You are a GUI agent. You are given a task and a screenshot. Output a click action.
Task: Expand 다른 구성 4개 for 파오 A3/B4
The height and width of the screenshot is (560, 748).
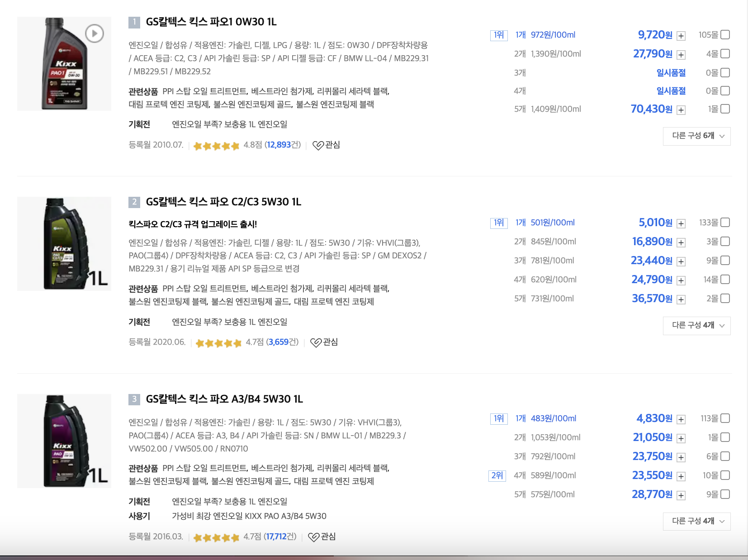pos(696,522)
